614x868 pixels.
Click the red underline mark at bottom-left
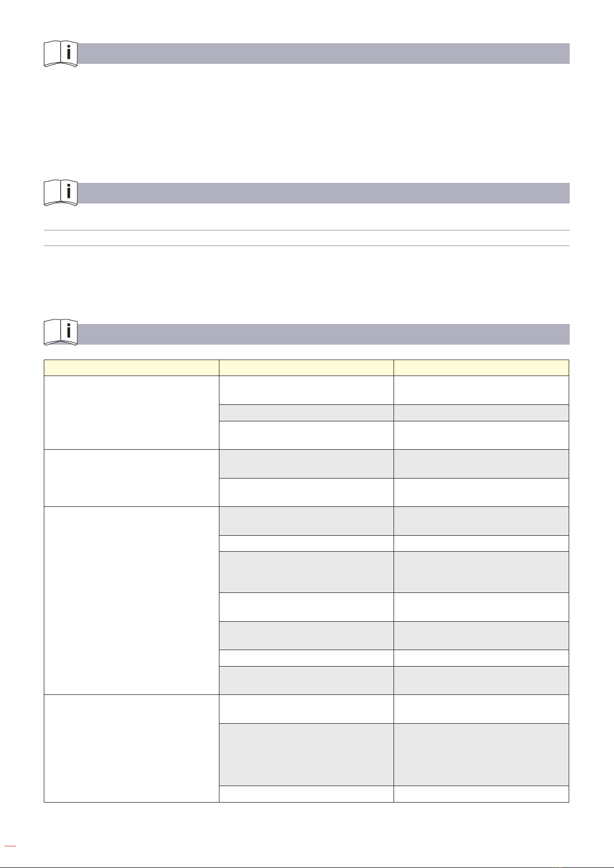coord(10,846)
